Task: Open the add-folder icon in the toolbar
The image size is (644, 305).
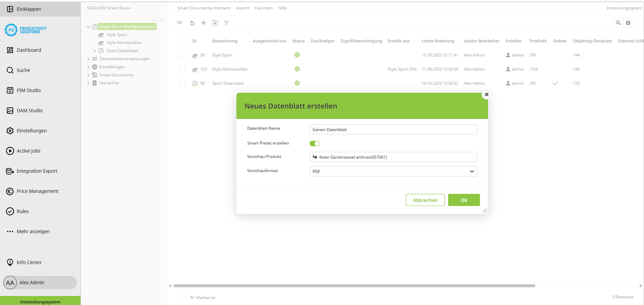Action: click(x=215, y=23)
